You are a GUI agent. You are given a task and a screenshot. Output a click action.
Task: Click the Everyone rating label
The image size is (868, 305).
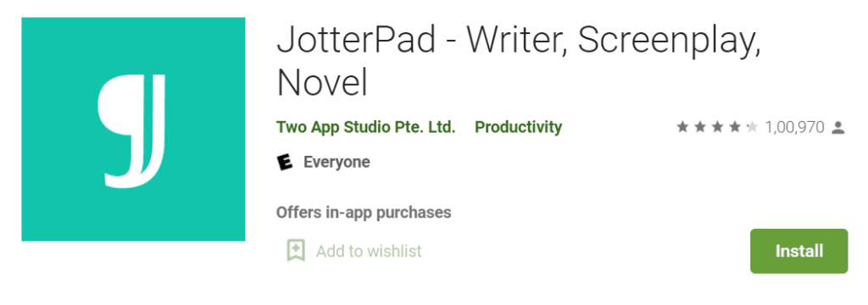(x=337, y=162)
